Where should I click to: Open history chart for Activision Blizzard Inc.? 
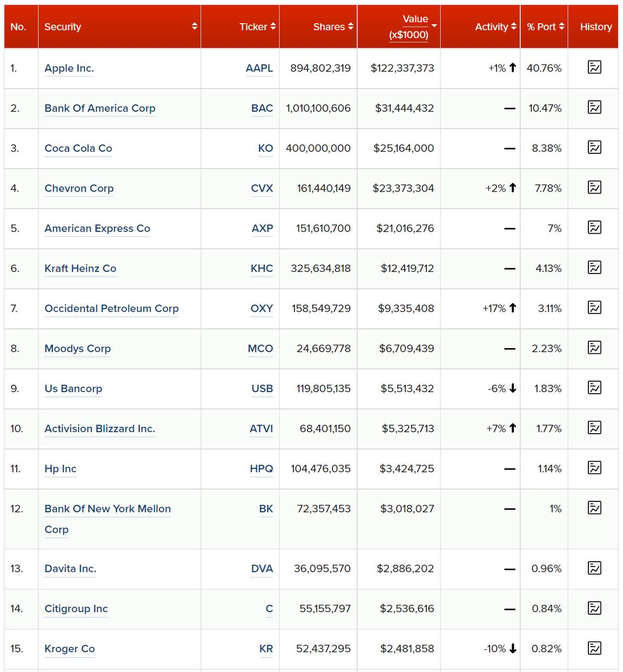click(594, 428)
